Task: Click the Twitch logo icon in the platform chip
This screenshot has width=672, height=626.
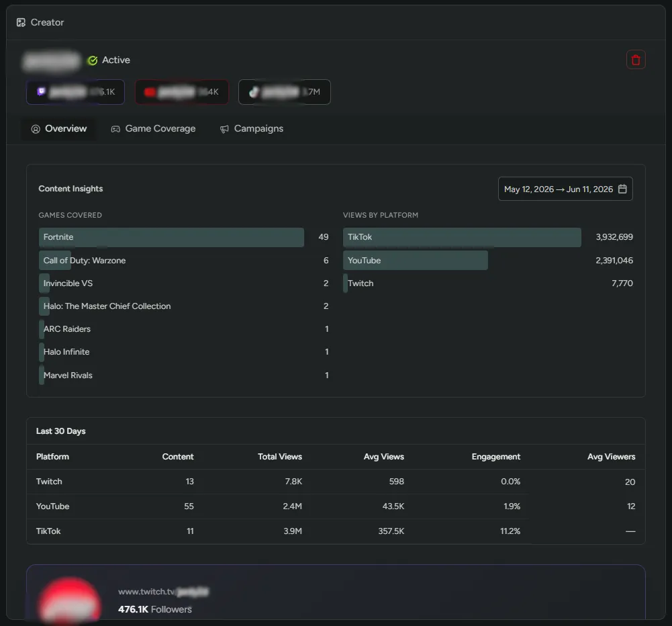Action: 41,91
